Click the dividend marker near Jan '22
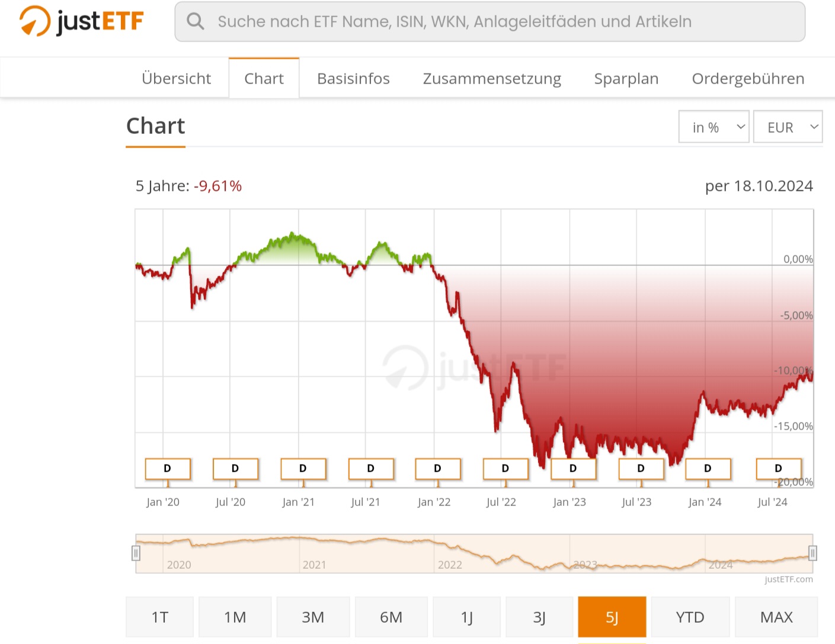Image resolution: width=835 pixels, height=644 pixels. [x=438, y=469]
